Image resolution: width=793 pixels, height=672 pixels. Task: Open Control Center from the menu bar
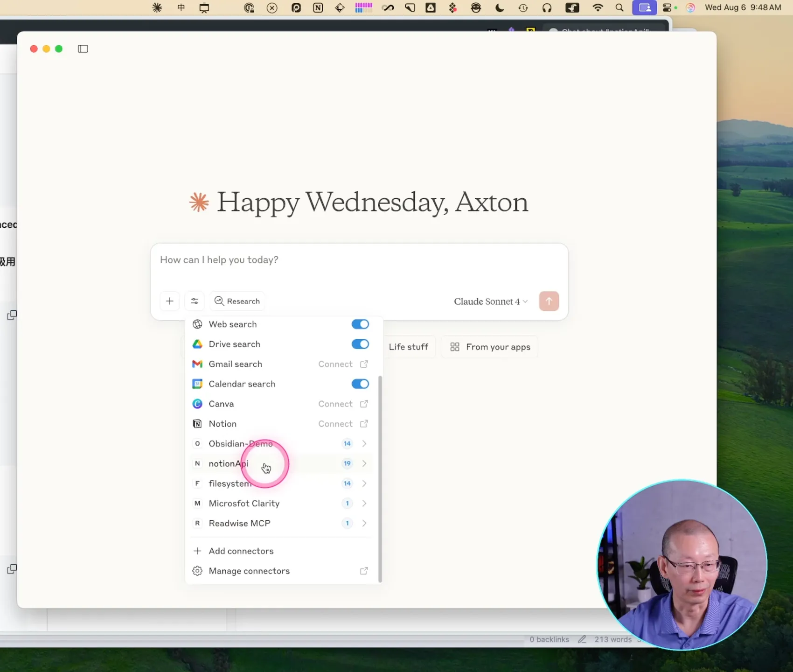coord(667,7)
